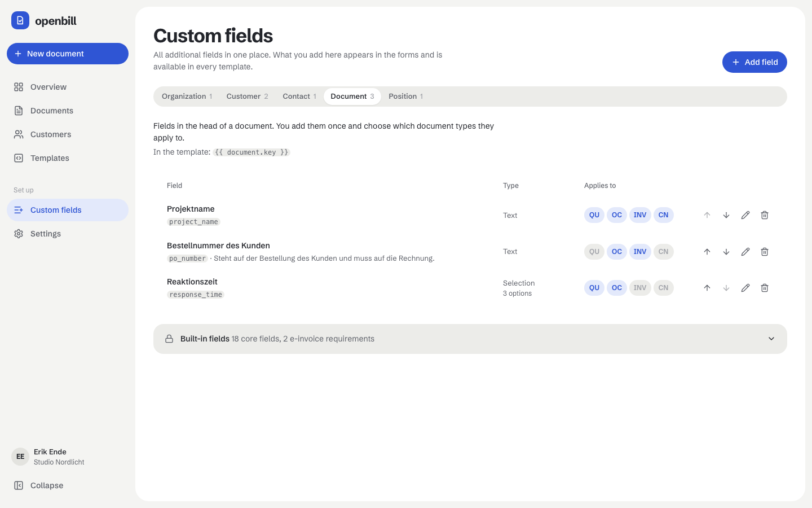Move Projektname field down
Screen dimensions: 812x508
pos(726,215)
